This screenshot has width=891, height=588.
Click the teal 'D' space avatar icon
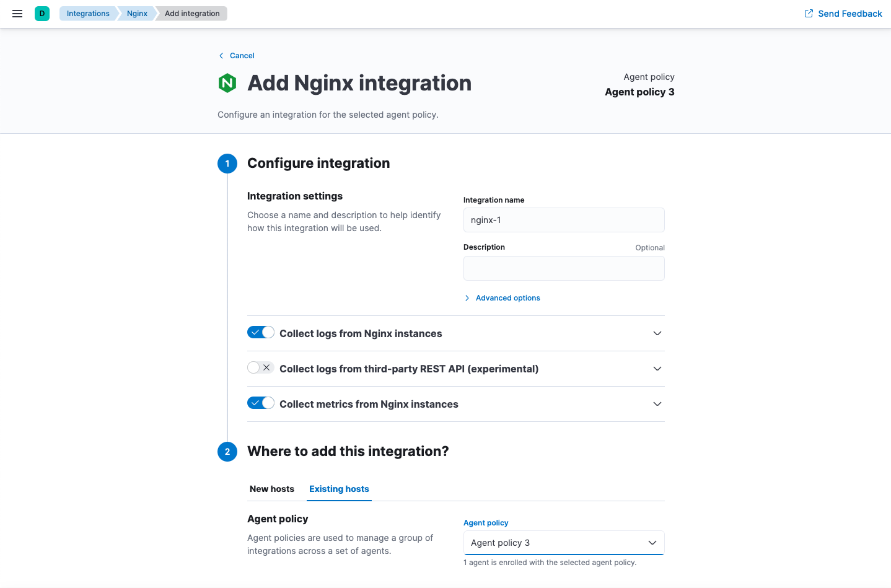(x=41, y=13)
